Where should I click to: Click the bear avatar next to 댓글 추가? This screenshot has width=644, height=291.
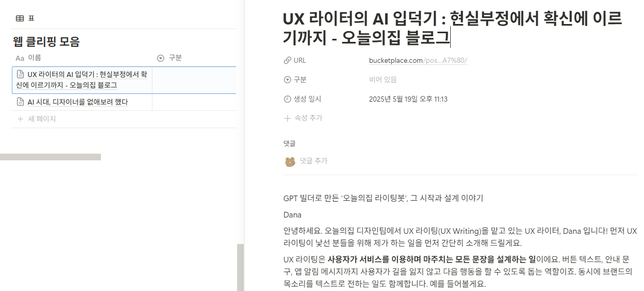pyautogui.click(x=290, y=162)
